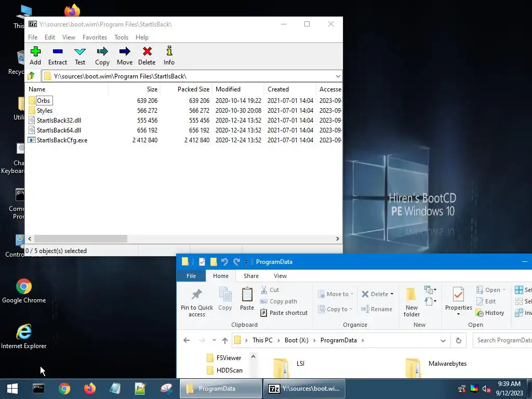The image size is (532, 399).
Task: Open the 7-Zip View menu
Action: coord(69,37)
